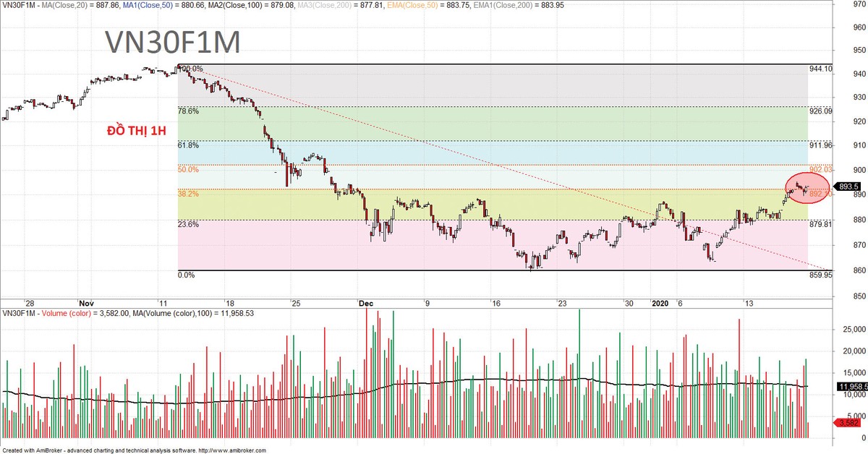Click the 23.6% Fibonacci level label
Image resolution: width=868 pixels, height=454 pixels.
click(188, 224)
